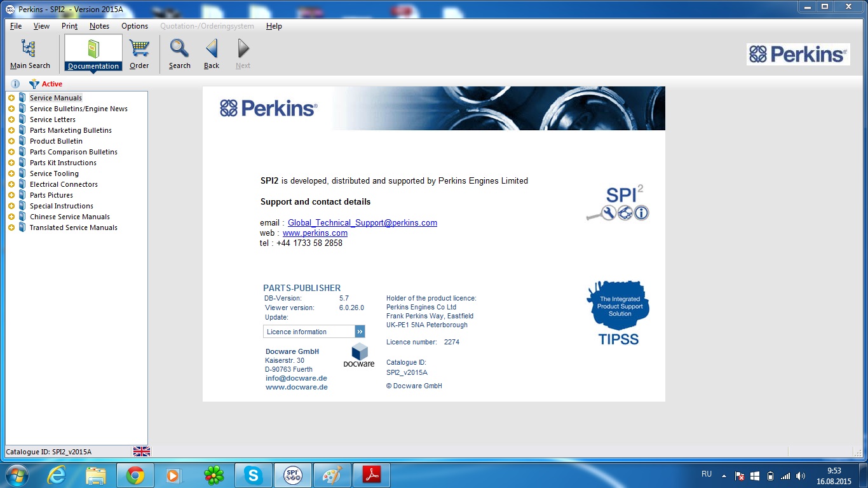Click the book icon beside Electrical Connectors
Image resolution: width=868 pixels, height=488 pixels.
point(22,184)
